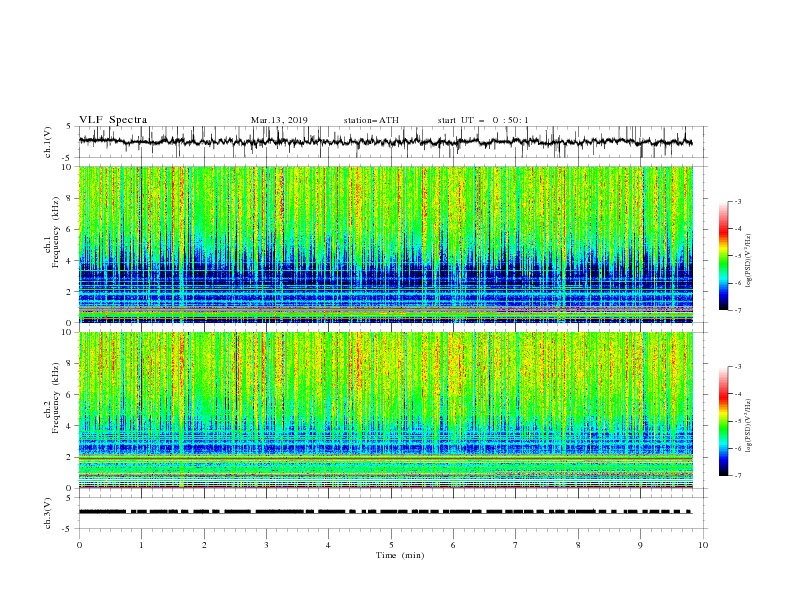Click time axis tick label "9"
The height and width of the screenshot is (612, 792).
(640, 545)
